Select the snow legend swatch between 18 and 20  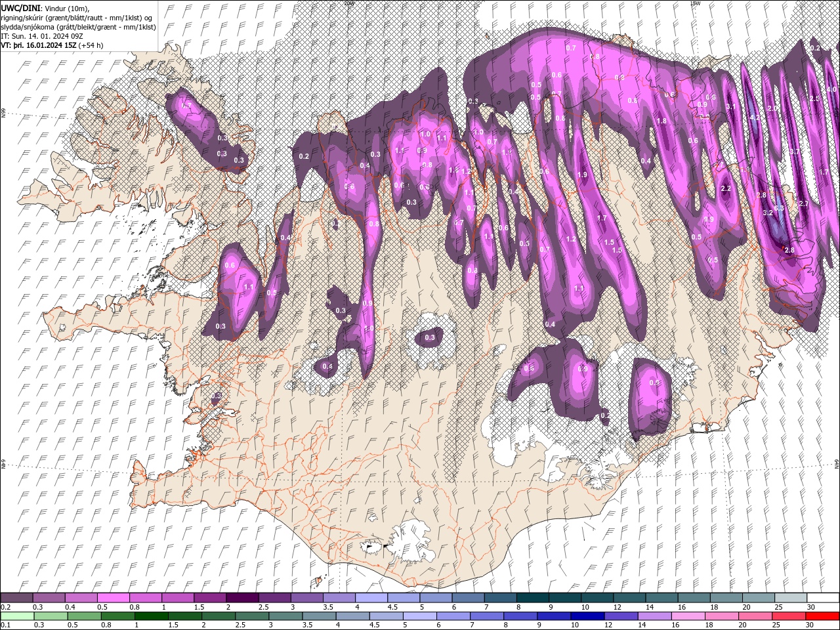click(726, 598)
